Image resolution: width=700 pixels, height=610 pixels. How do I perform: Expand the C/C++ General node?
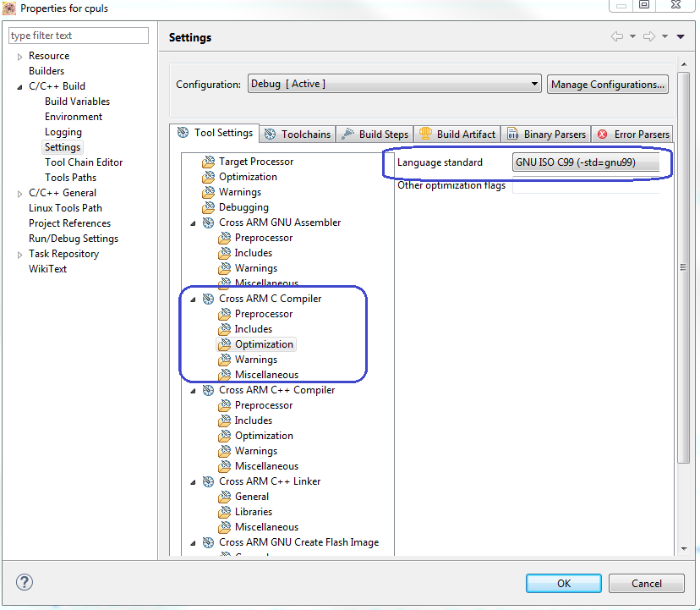(19, 194)
